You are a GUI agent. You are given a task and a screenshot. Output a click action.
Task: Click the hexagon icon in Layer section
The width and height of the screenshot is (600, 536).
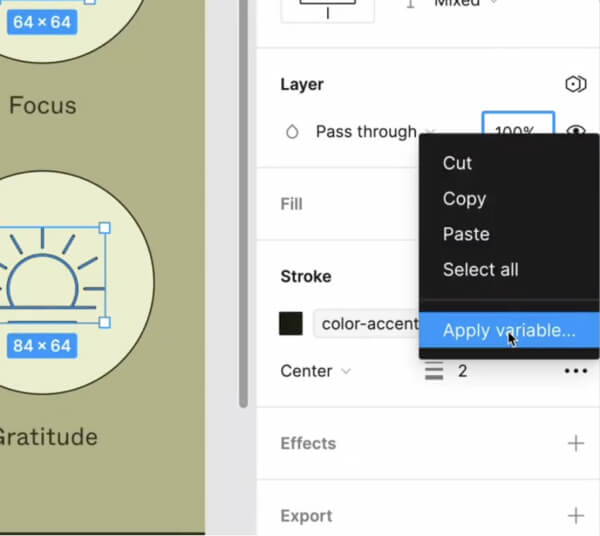pyautogui.click(x=575, y=85)
